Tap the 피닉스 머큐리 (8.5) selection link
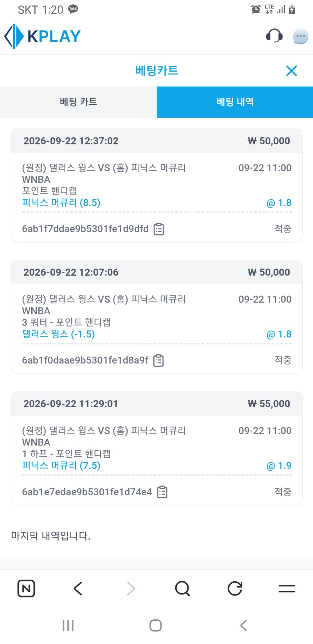 [61, 203]
